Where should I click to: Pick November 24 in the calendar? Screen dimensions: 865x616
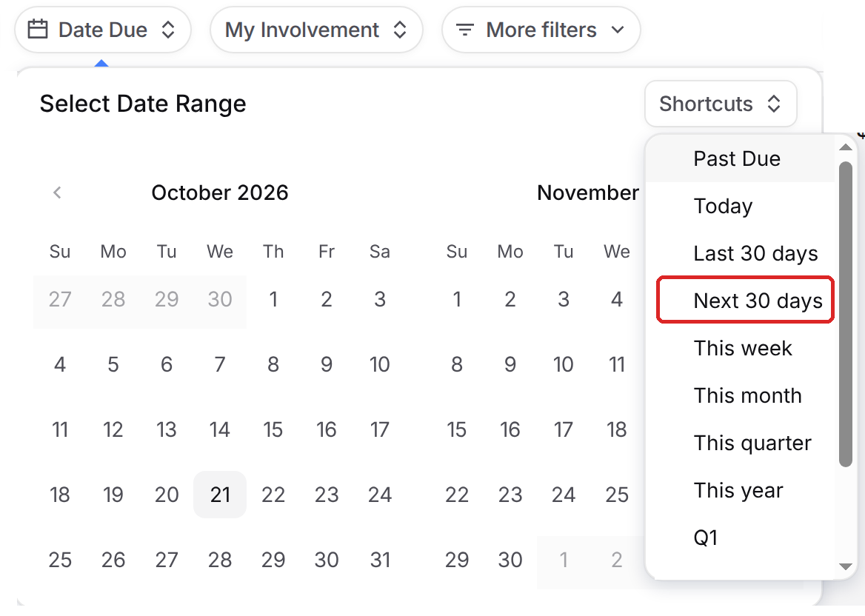(x=564, y=495)
